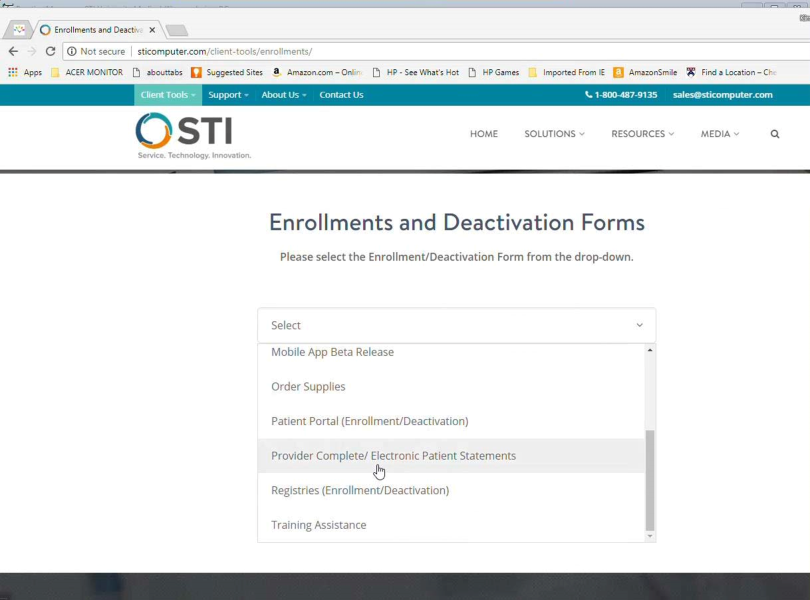Viewport: 810px width, 600px height.
Task: Close the Enrollments and Deactivation tab
Action: pyautogui.click(x=152, y=30)
